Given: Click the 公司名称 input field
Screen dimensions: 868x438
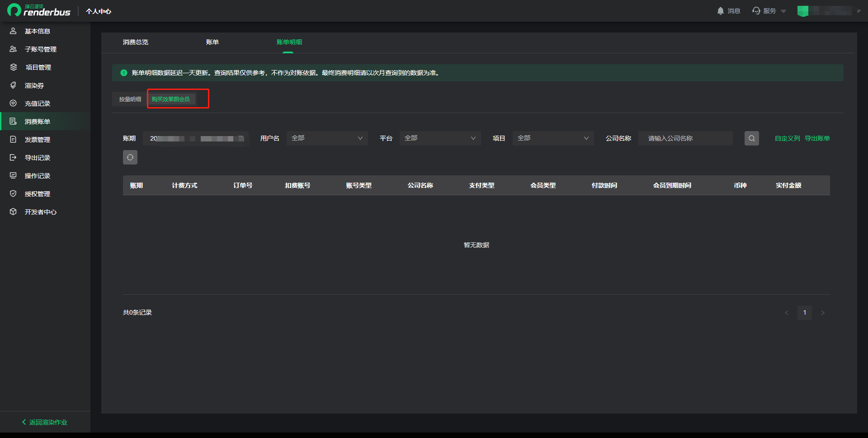Looking at the screenshot, I should coord(685,138).
